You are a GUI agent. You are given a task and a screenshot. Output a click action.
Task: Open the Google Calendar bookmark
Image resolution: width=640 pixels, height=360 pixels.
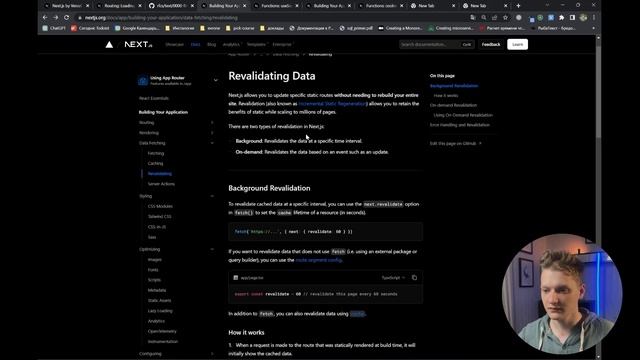click(137, 28)
